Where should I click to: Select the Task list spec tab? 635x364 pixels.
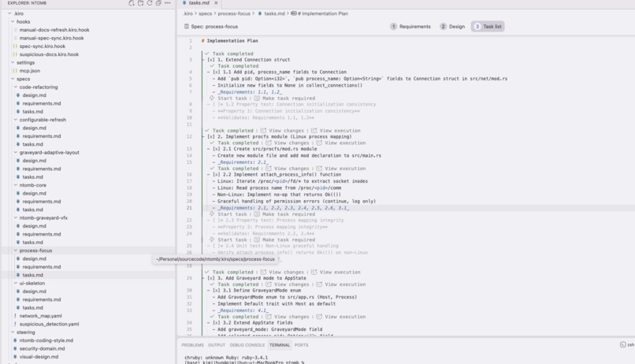tap(488, 26)
